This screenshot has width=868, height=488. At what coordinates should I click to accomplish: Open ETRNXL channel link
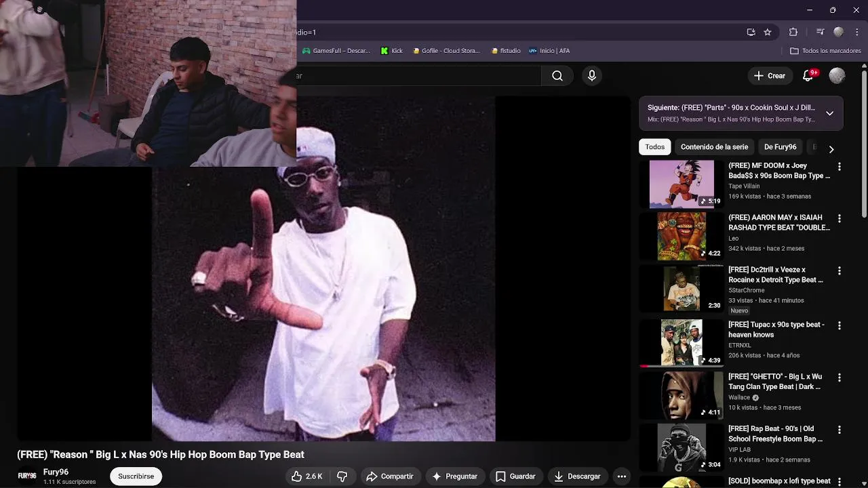pyautogui.click(x=740, y=345)
